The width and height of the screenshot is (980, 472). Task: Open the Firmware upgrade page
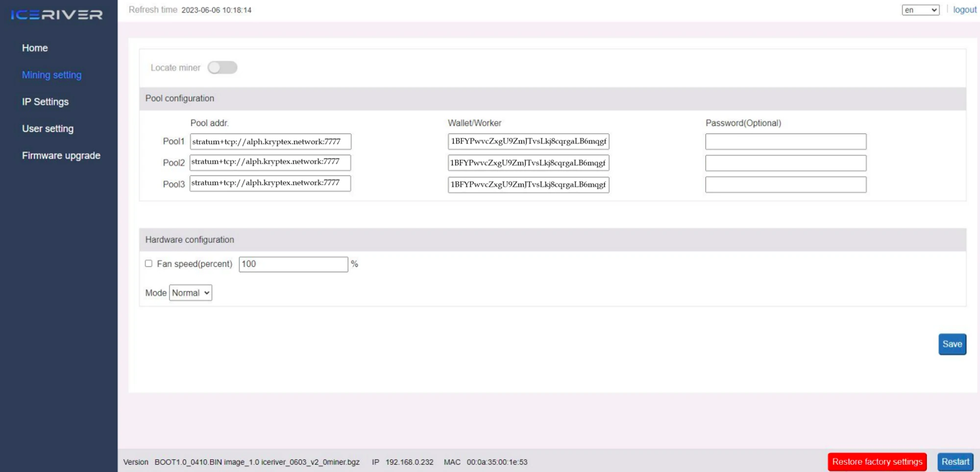(61, 156)
